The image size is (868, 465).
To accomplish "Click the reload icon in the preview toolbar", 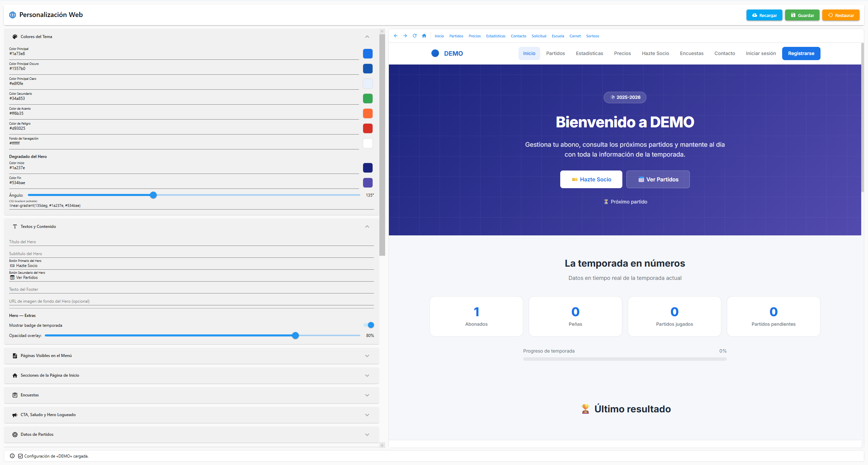I will point(414,36).
